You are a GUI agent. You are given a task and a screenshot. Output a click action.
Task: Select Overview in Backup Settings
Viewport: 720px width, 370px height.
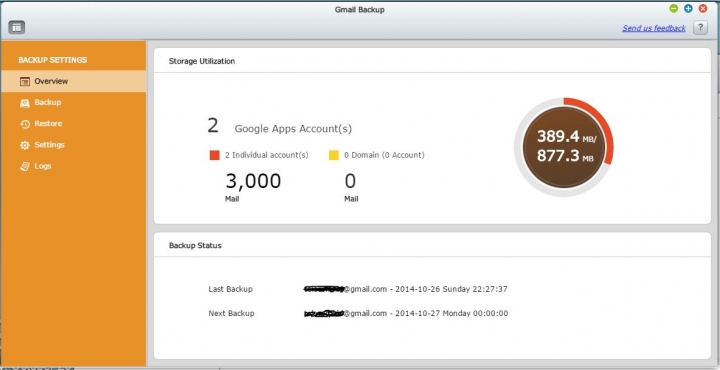(x=73, y=81)
